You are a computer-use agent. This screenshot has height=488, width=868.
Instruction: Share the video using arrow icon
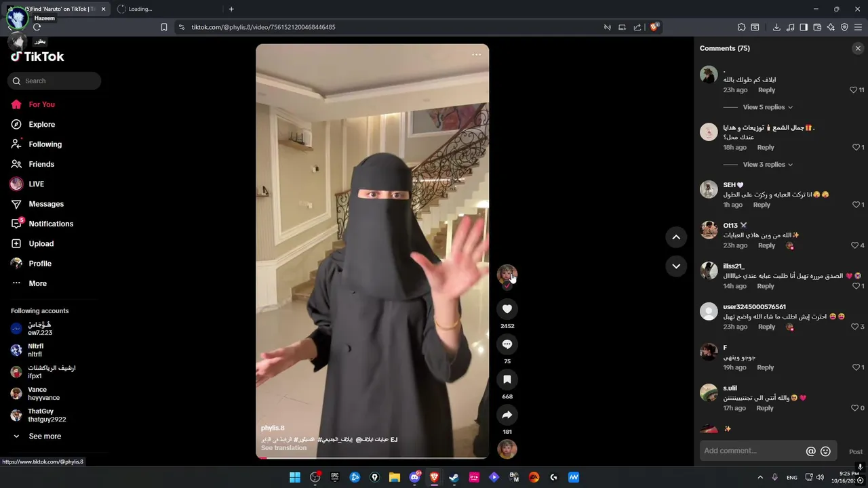click(x=507, y=415)
